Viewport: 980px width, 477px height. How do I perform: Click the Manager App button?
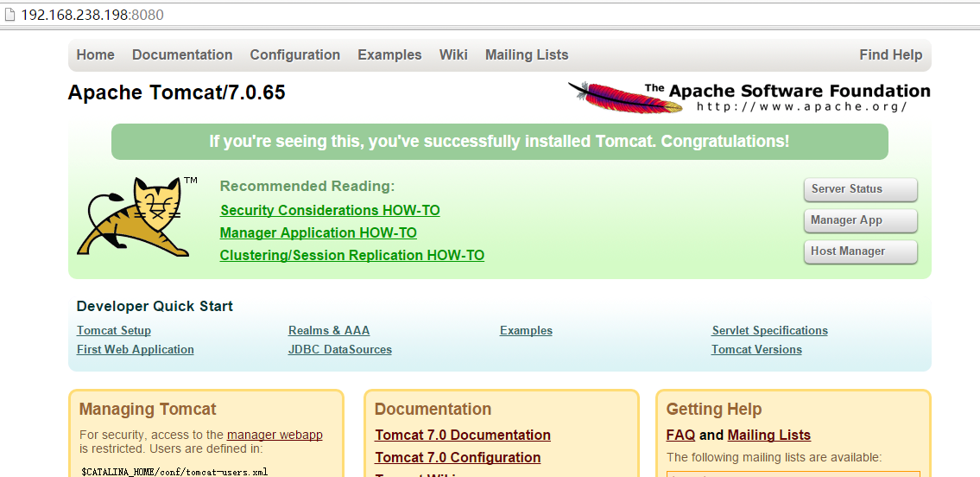861,220
